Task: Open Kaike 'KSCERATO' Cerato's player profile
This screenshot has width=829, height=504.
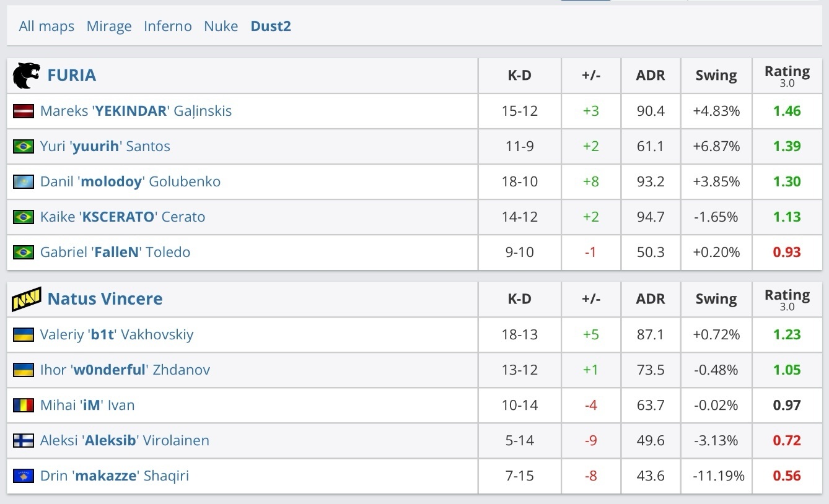Action: click(x=123, y=217)
